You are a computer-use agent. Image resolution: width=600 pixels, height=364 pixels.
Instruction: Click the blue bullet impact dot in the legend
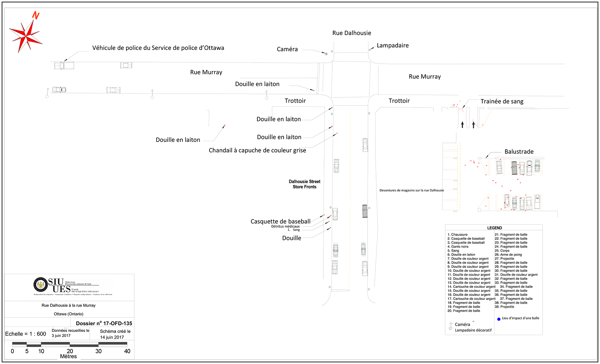point(499,319)
